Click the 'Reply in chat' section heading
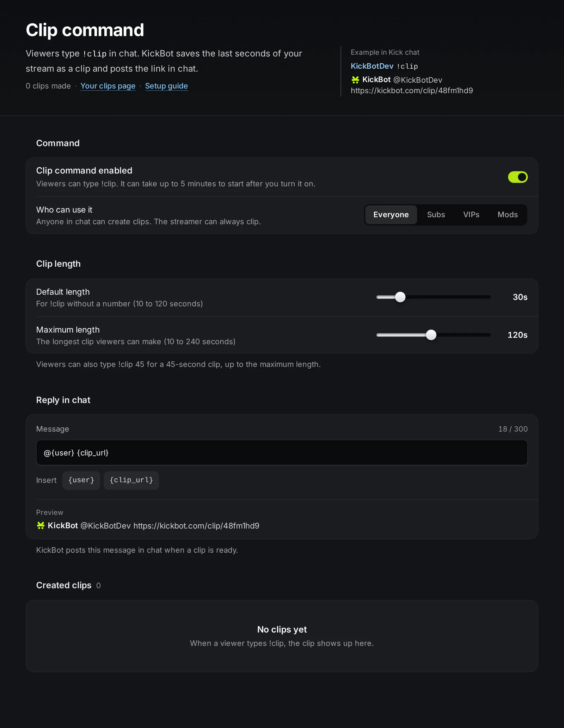Screen dimensions: 564x728 (x=63, y=400)
